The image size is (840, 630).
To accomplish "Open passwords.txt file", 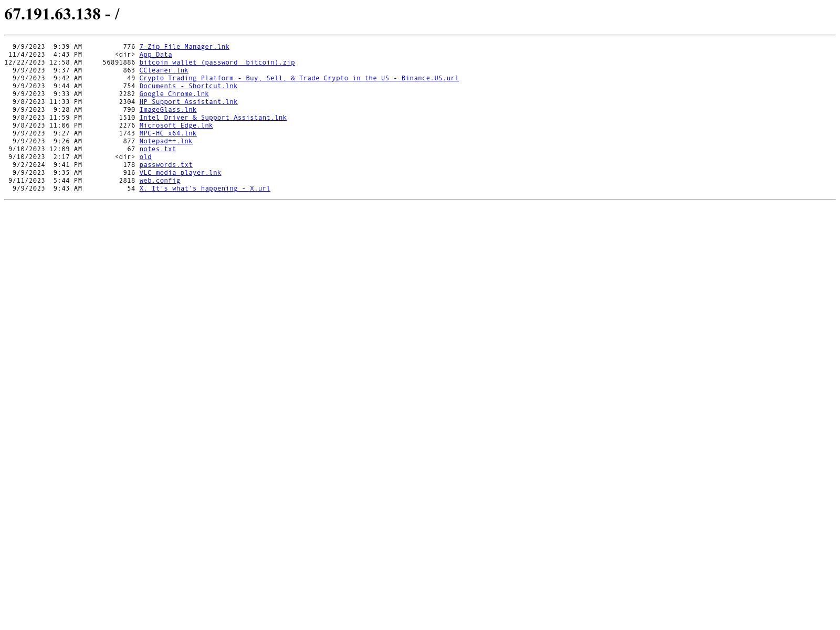I will pyautogui.click(x=166, y=165).
